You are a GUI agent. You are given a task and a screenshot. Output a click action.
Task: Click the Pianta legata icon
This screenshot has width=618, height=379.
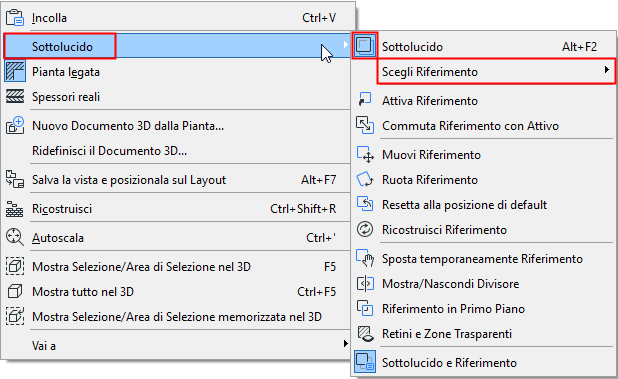15,71
